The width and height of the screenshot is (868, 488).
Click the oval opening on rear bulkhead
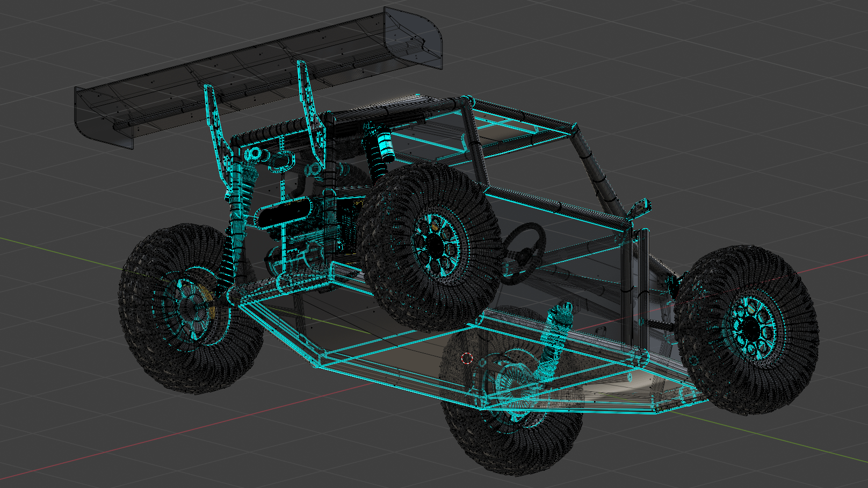click(281, 161)
